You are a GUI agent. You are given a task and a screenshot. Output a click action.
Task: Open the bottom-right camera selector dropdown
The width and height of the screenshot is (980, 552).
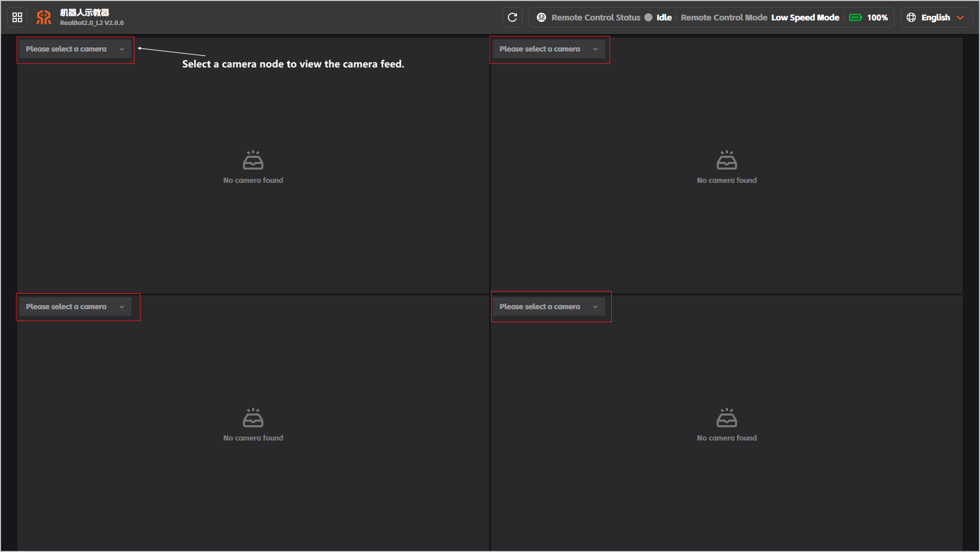coord(549,307)
